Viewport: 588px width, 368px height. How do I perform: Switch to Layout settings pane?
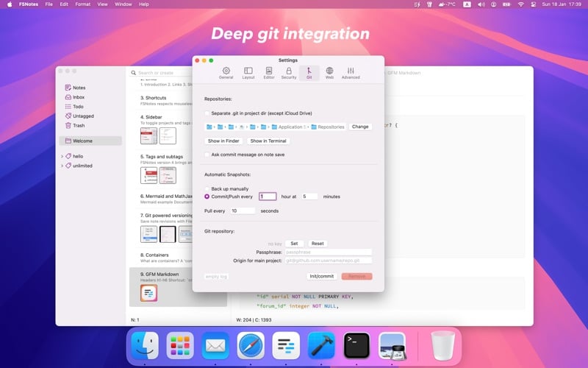pos(248,72)
